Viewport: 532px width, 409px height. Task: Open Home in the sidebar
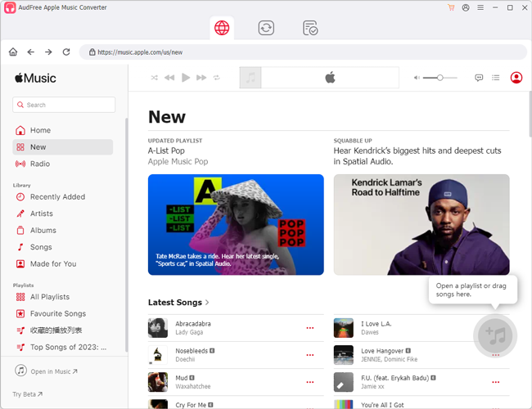point(63,130)
